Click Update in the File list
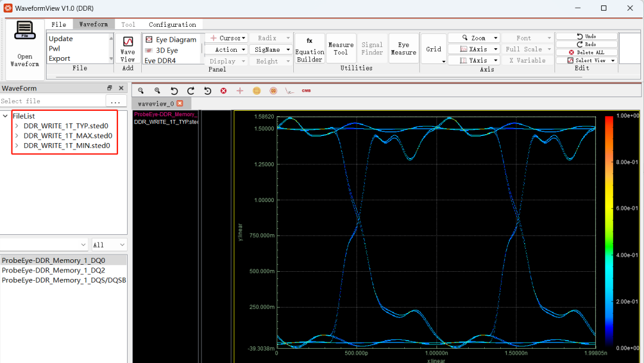This screenshot has height=363, width=644. coord(61,39)
